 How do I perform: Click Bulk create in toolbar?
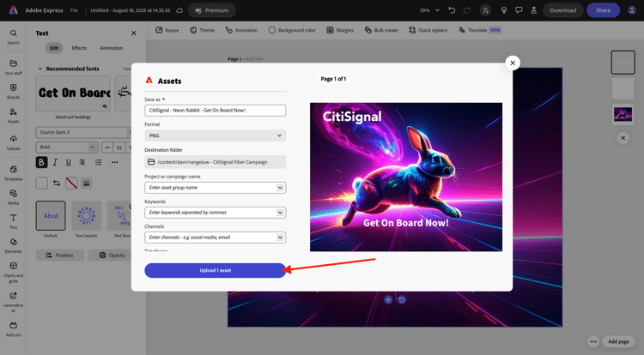tap(381, 30)
